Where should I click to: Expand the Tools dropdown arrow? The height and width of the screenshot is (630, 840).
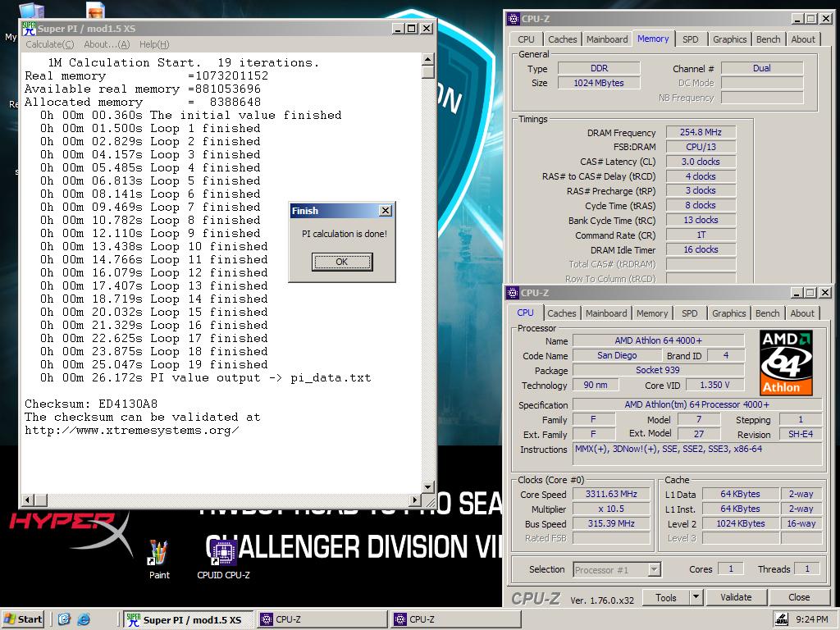pyautogui.click(x=696, y=597)
